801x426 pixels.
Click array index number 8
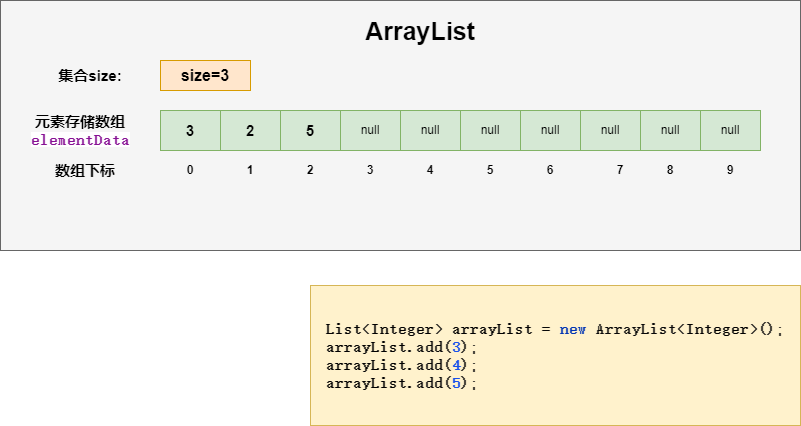click(x=670, y=170)
